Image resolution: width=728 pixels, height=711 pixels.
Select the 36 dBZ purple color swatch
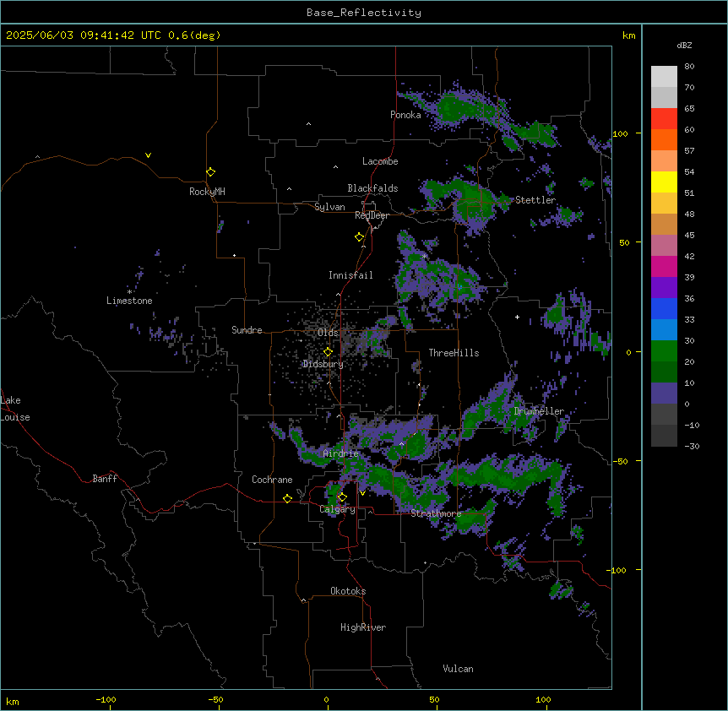pyautogui.click(x=664, y=288)
